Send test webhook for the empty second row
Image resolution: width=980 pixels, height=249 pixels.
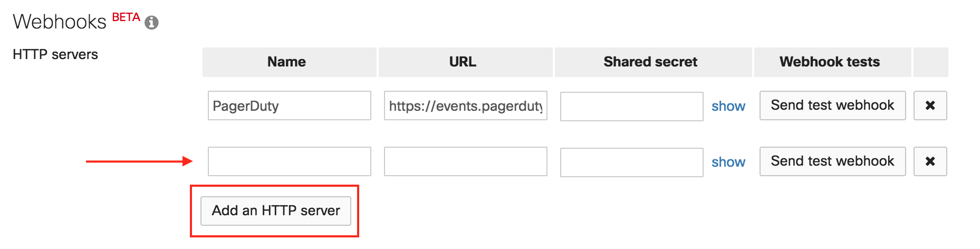pos(832,161)
